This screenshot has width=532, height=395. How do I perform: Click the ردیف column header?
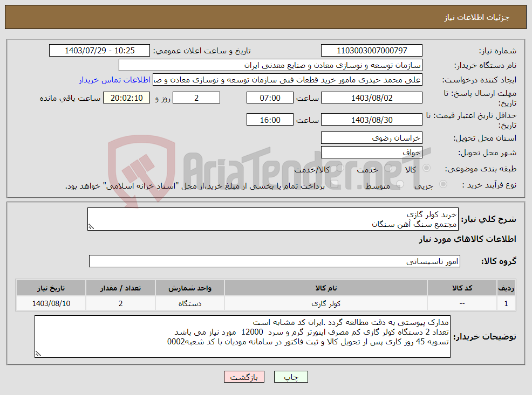coord(506,288)
